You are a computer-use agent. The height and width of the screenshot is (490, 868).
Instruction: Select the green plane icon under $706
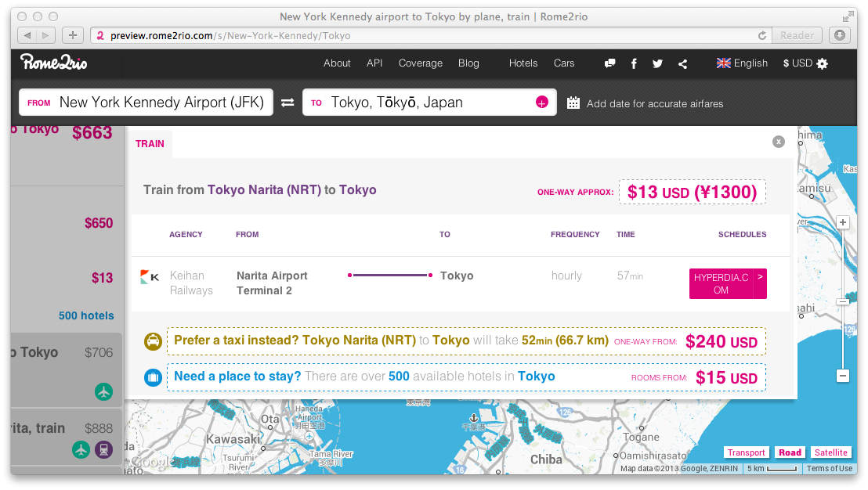[x=103, y=391]
